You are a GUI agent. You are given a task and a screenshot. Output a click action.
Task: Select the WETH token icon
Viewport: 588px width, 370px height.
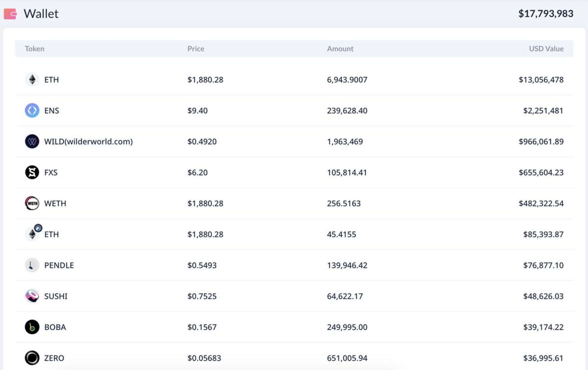point(32,203)
